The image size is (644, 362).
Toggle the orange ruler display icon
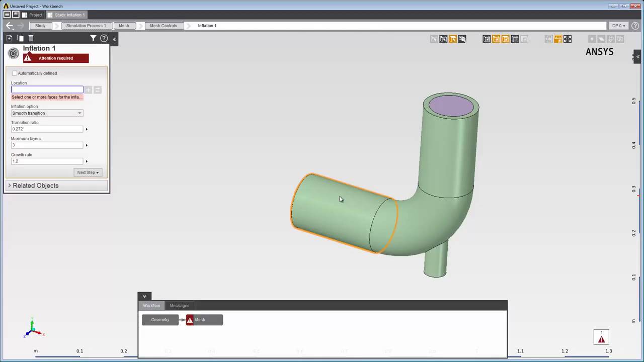(558, 39)
